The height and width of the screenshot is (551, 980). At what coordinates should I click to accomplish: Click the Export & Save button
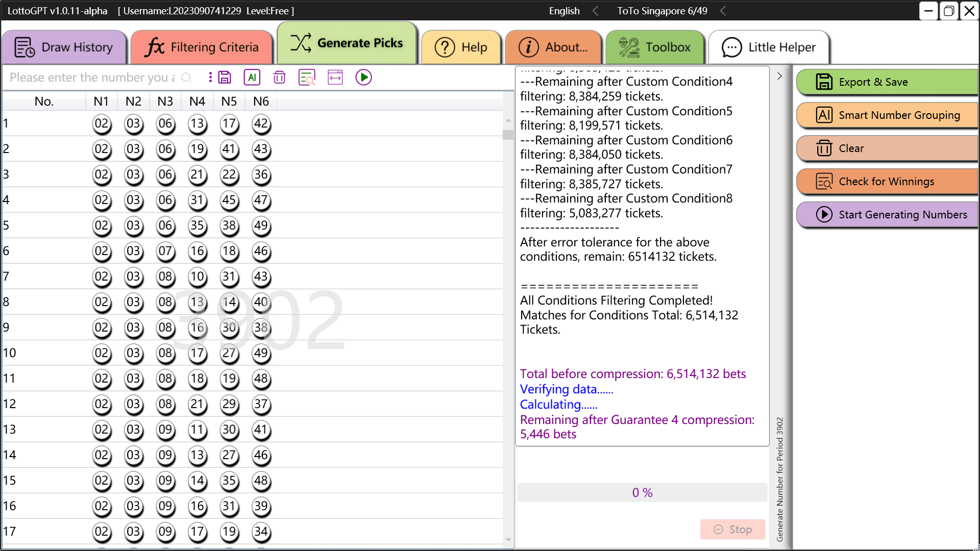pos(887,82)
